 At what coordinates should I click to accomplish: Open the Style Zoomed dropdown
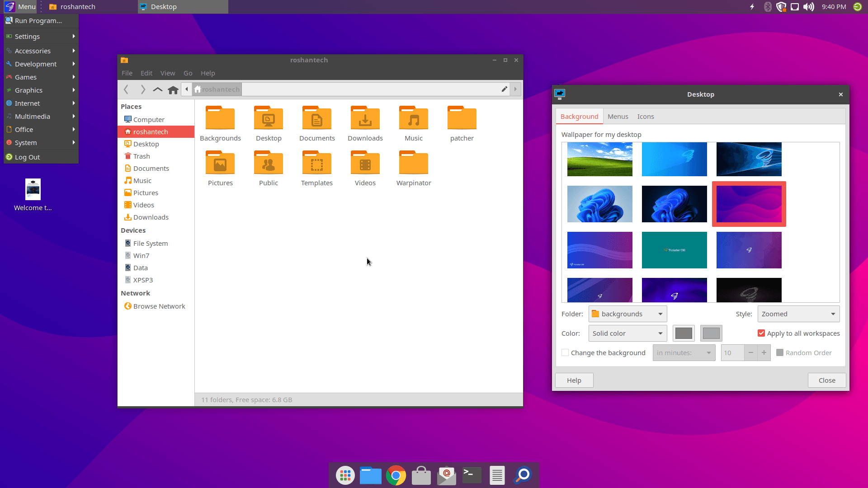click(798, 314)
